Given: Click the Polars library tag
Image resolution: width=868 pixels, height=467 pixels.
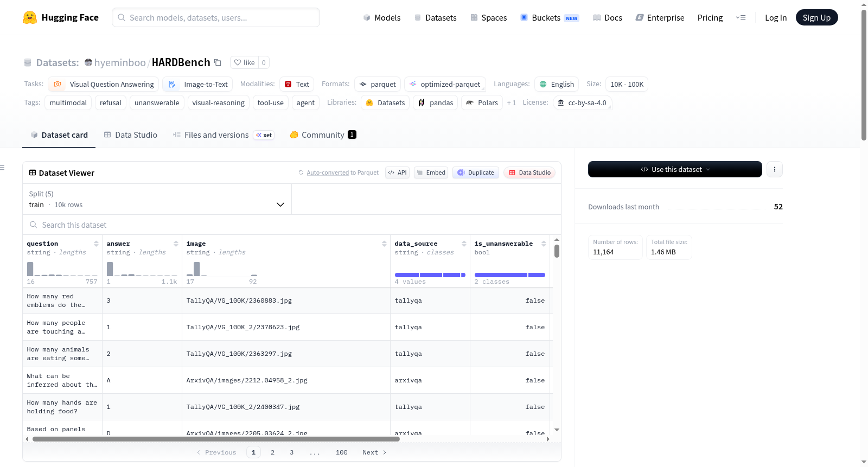Looking at the screenshot, I should [482, 103].
